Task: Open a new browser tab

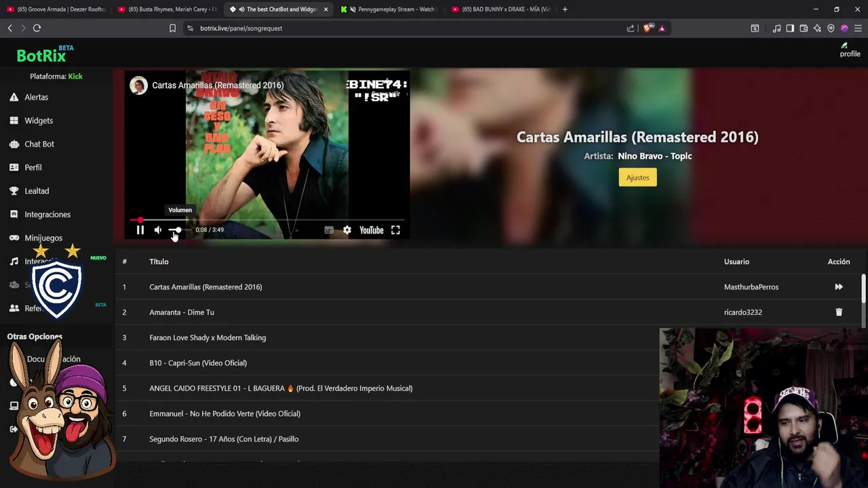Action: coord(564,9)
